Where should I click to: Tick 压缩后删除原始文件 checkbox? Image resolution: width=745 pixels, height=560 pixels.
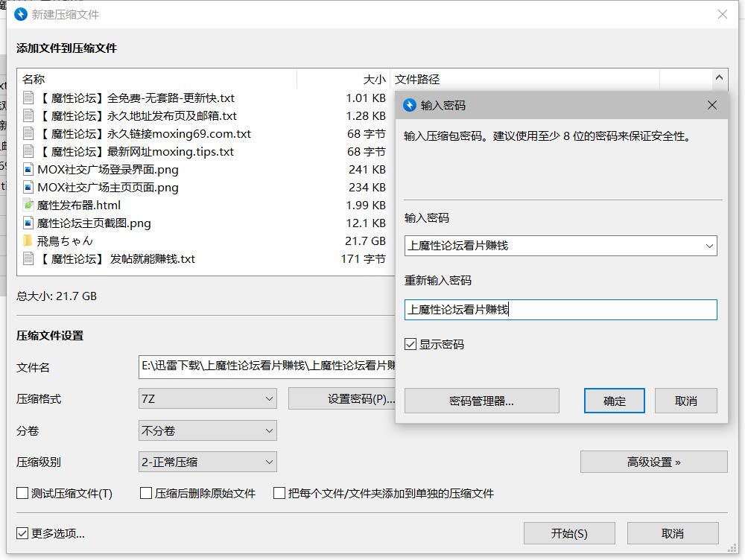(x=146, y=493)
